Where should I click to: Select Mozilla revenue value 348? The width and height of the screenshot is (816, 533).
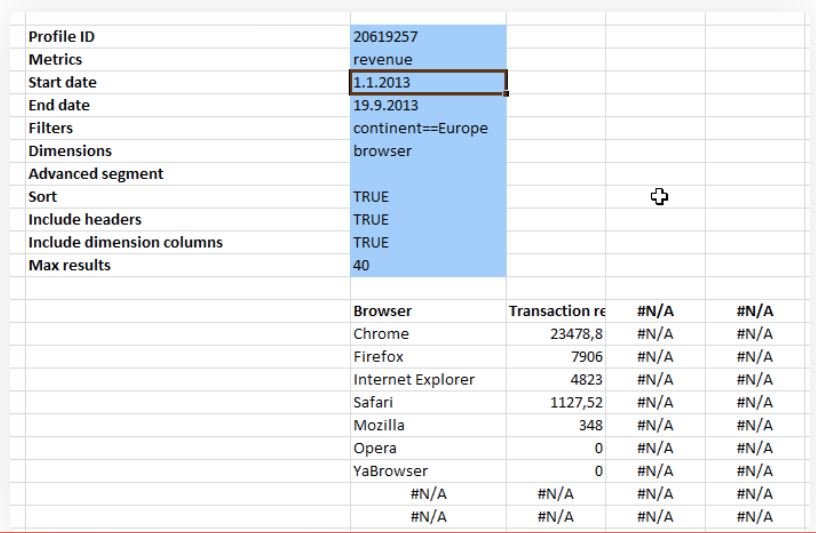point(556,426)
